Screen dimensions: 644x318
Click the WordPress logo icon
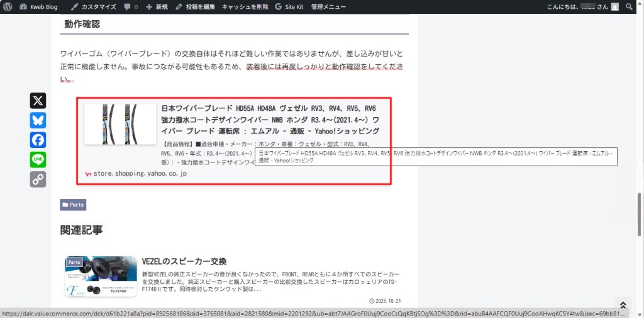[7, 7]
